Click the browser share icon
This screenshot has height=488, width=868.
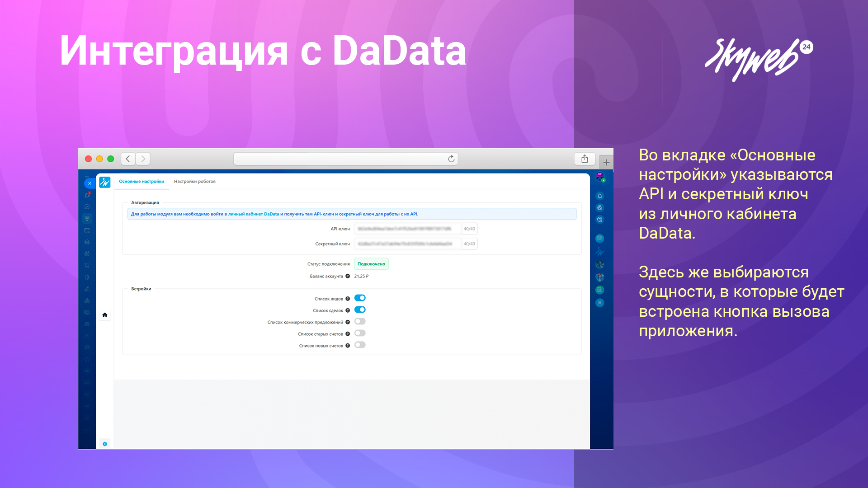pos(585,159)
